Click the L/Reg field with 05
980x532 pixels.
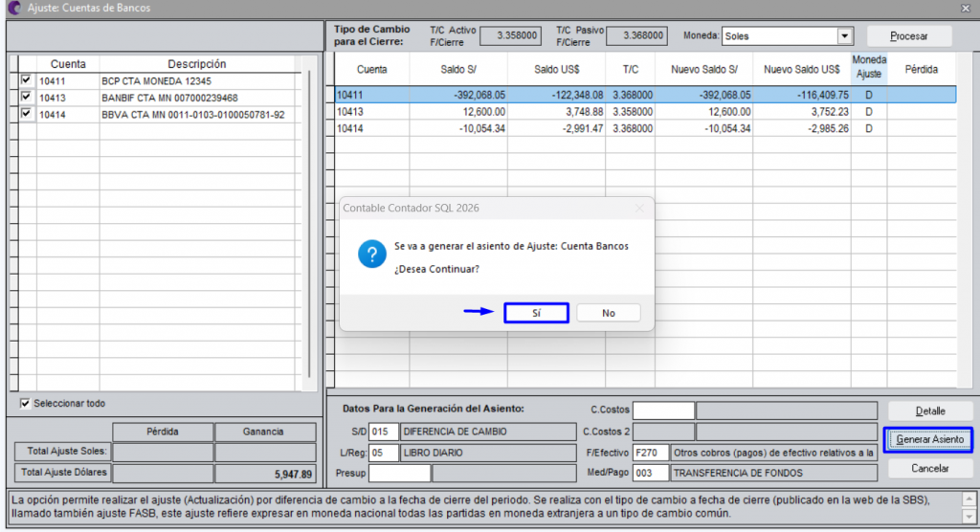tap(383, 453)
